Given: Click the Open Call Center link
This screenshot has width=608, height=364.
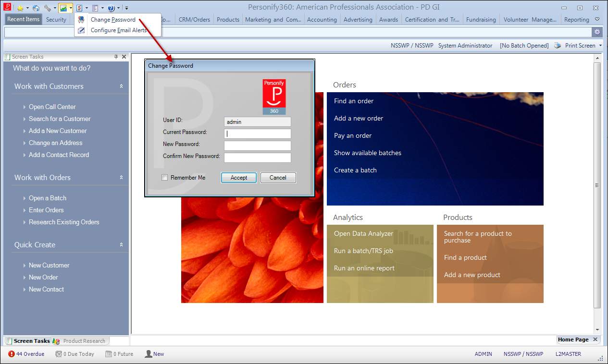Looking at the screenshot, I should pyautogui.click(x=52, y=107).
